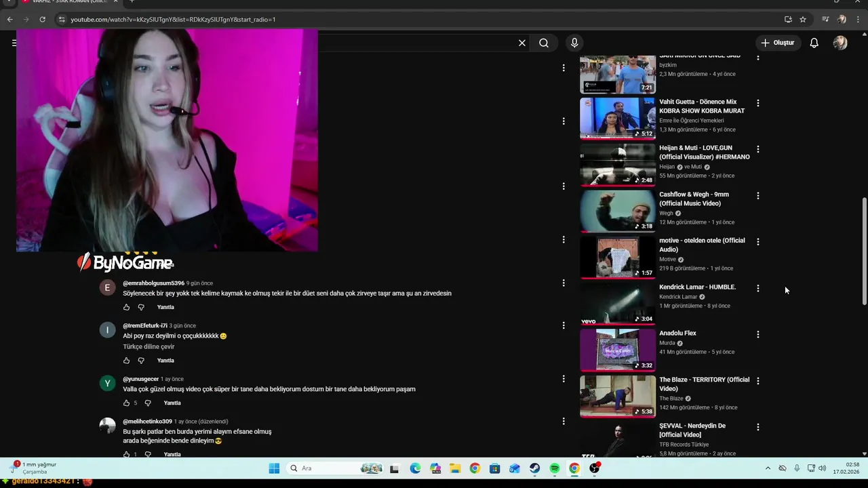Open options menu for @emrahbolgusum5396 comment
Viewport: 868px width, 488px height.
point(564,283)
